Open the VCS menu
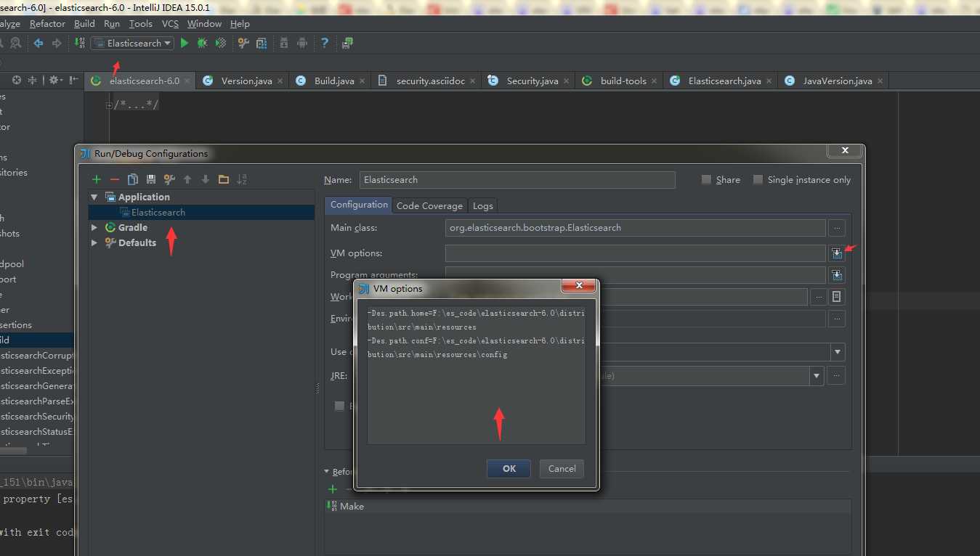The image size is (980, 556). click(x=170, y=24)
